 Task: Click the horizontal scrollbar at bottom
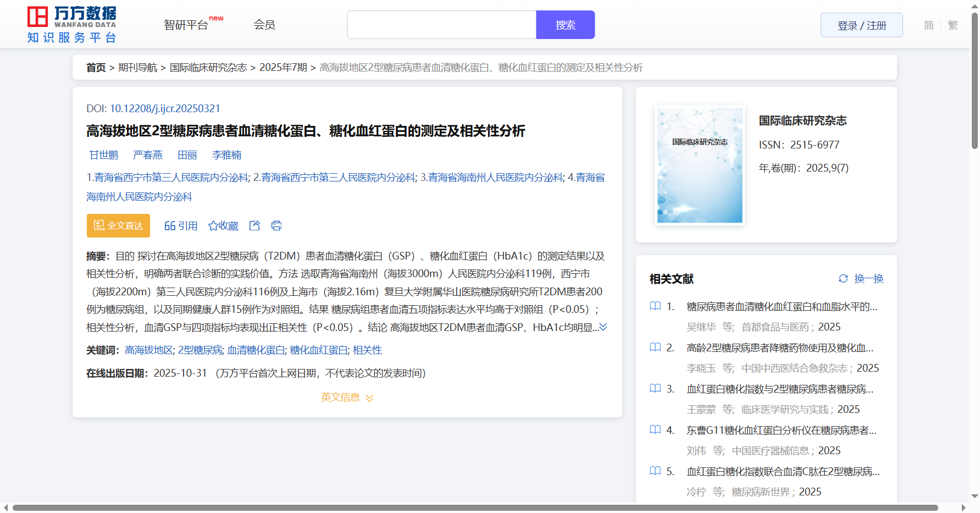(x=475, y=508)
